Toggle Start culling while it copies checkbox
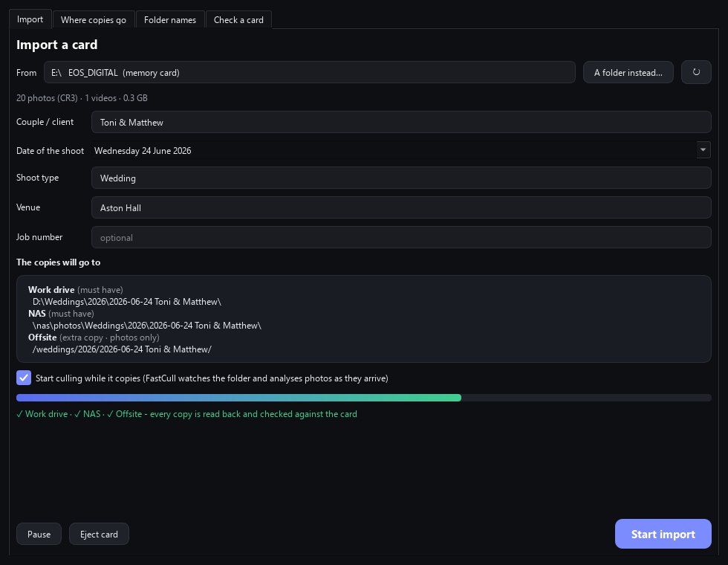Image resolution: width=728 pixels, height=565 pixels. coord(24,378)
